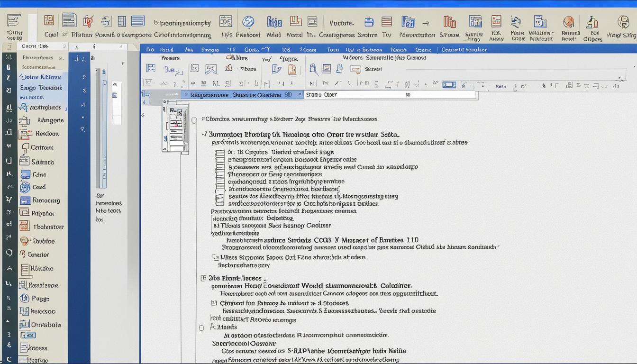Click the Uoinv Kfoam entry in side panel
This screenshot has height=364, width=637.
coord(40,77)
